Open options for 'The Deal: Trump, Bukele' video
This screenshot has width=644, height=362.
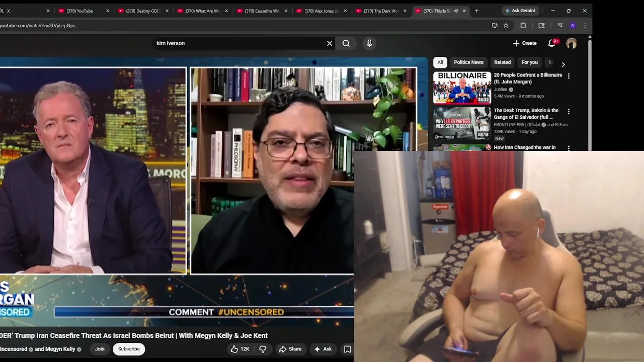tap(569, 111)
